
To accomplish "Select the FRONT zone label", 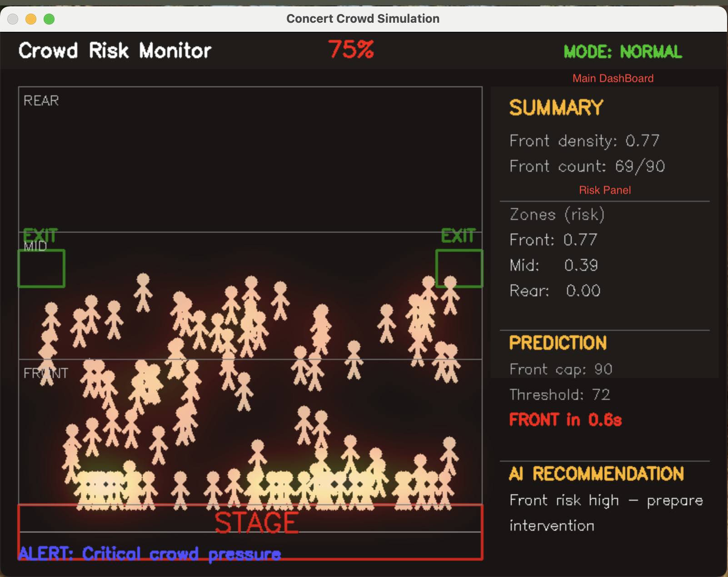I will point(45,373).
